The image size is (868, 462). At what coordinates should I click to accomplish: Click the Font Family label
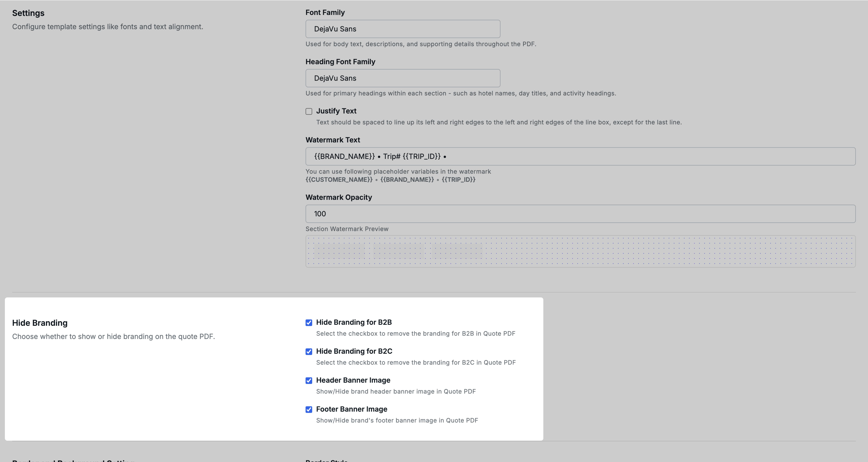tap(325, 12)
